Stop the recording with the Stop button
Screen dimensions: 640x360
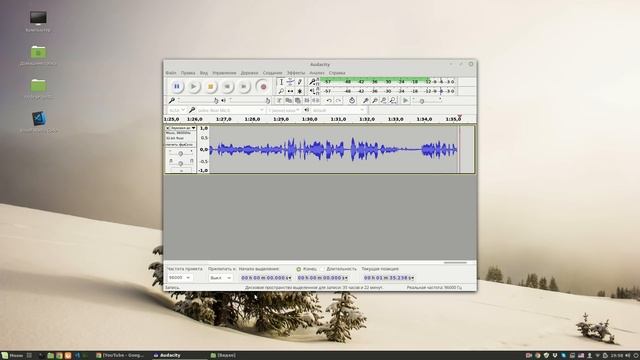[211, 87]
